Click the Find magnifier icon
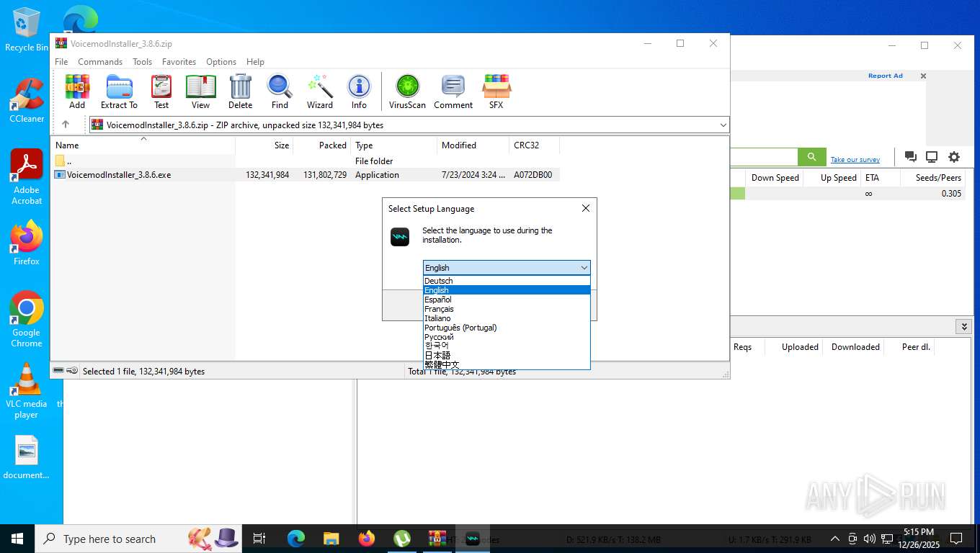 (280, 91)
